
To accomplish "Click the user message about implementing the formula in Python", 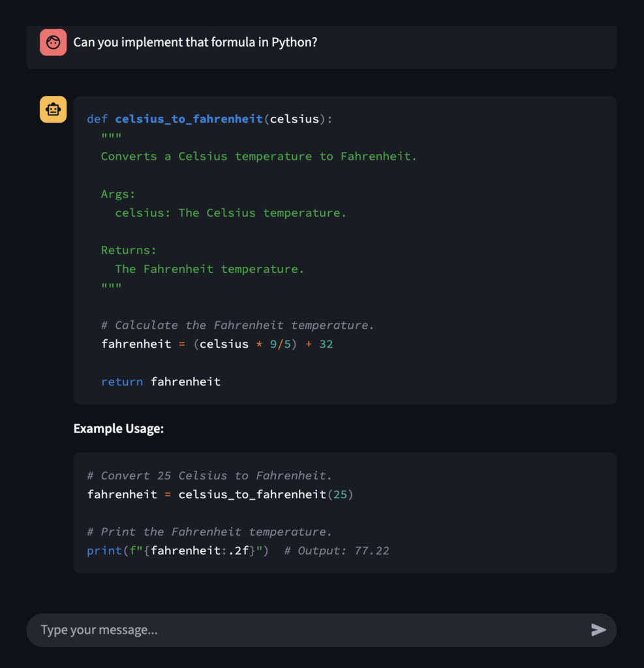I will [x=195, y=42].
